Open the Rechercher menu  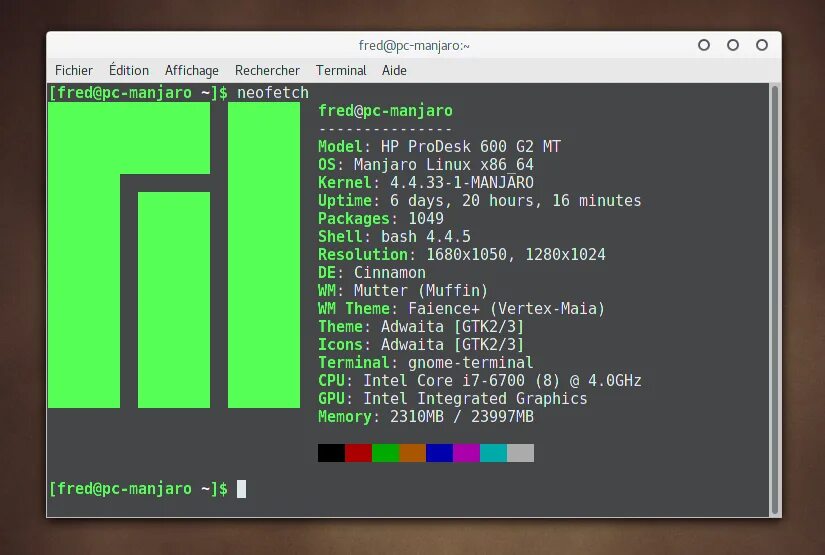[267, 70]
